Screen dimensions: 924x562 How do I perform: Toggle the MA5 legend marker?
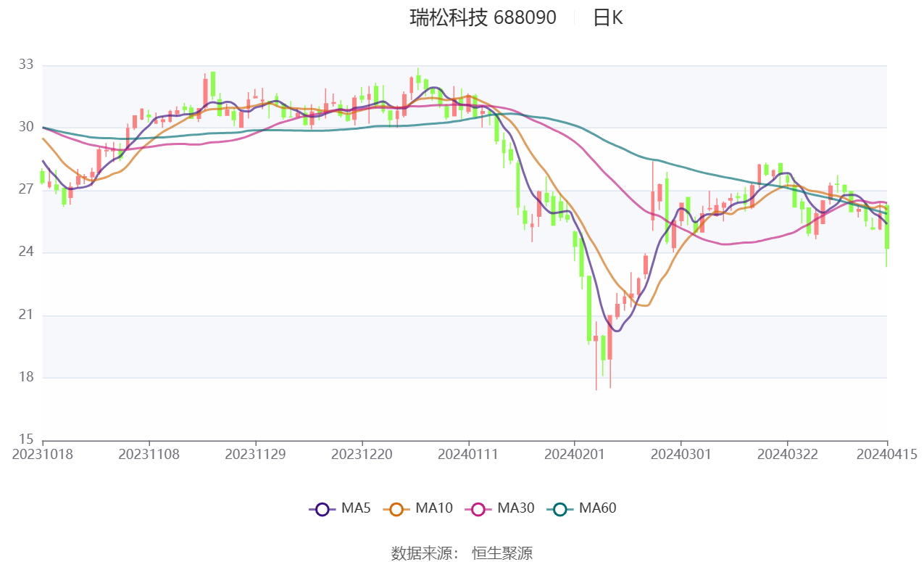pyautogui.click(x=322, y=509)
